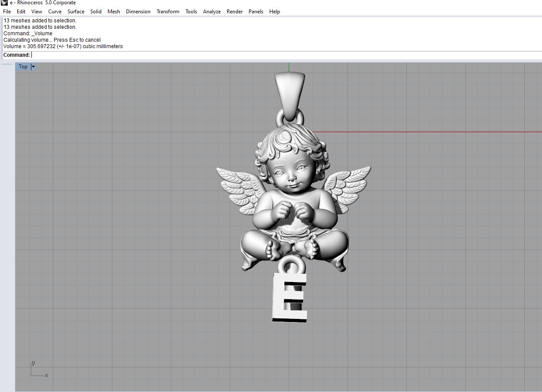Open the Dimension menu

click(138, 12)
